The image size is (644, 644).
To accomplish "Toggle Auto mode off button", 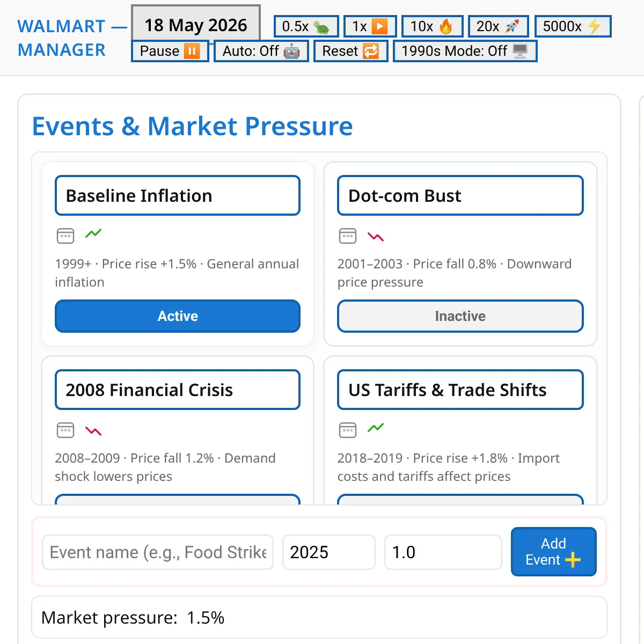I will coord(261,51).
